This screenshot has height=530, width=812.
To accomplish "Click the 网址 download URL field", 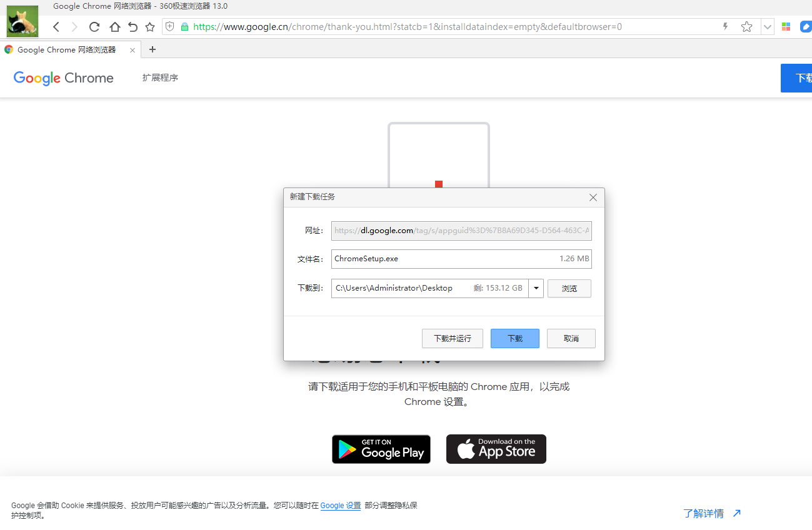I will 461,231.
